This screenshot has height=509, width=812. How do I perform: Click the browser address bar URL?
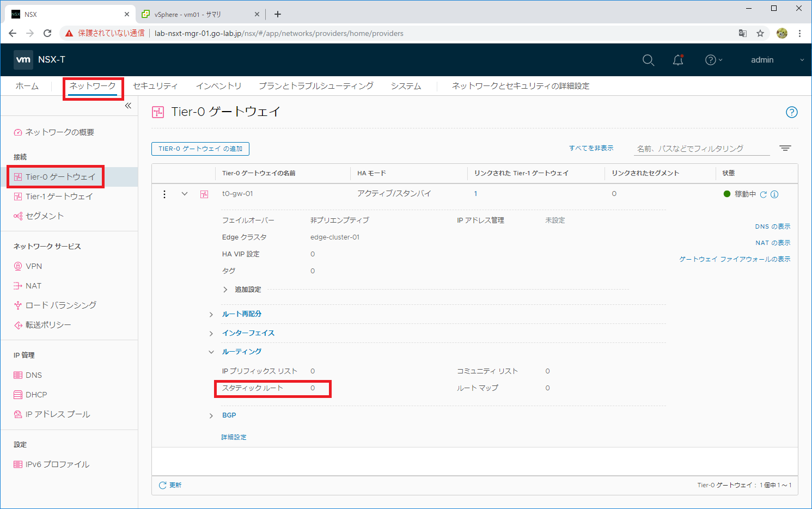pos(279,33)
